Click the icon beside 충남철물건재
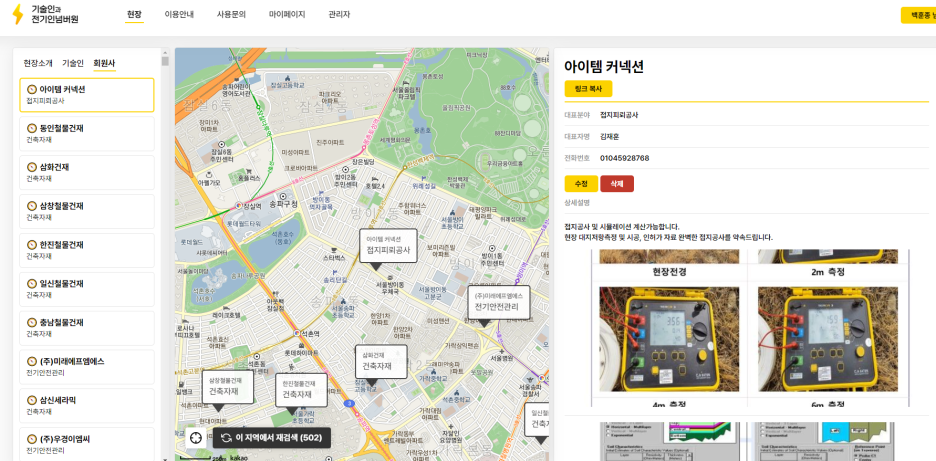936x461 pixels. (32, 322)
